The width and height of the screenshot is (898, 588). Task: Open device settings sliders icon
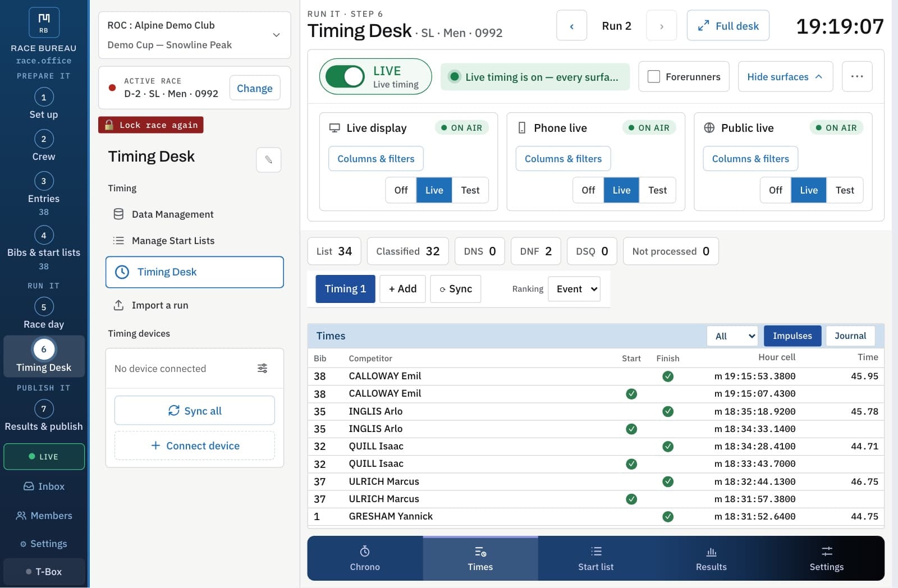click(262, 369)
